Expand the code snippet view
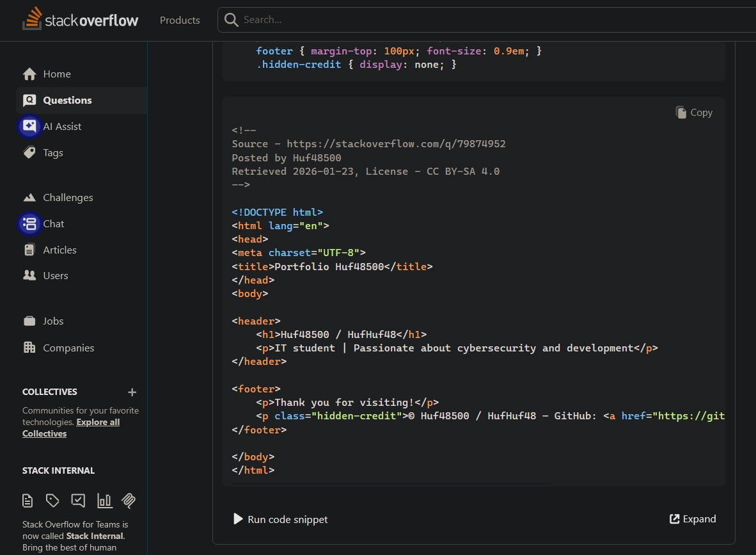 pyautogui.click(x=693, y=519)
